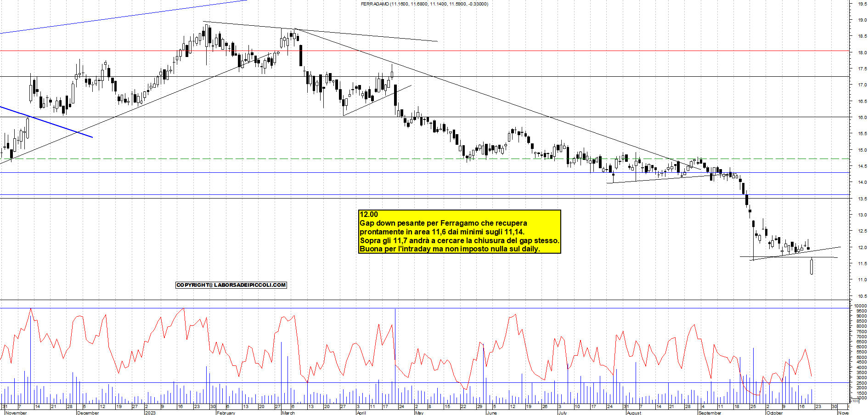Click the note line starting "Sopra gli 11,7"
The image size is (868, 415).
tap(459, 240)
